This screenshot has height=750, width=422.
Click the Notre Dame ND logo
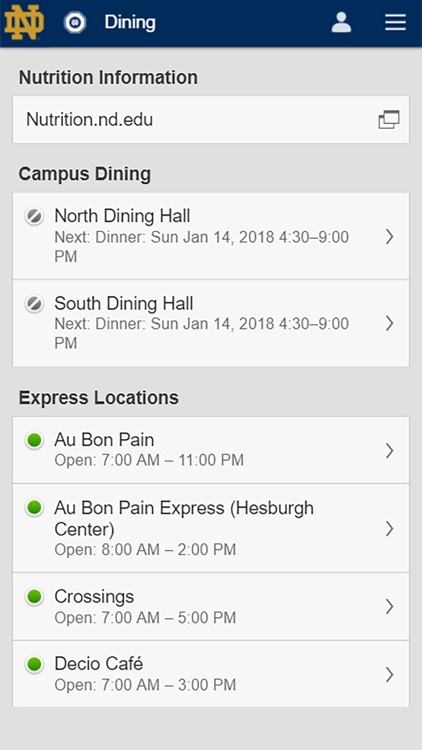24,22
